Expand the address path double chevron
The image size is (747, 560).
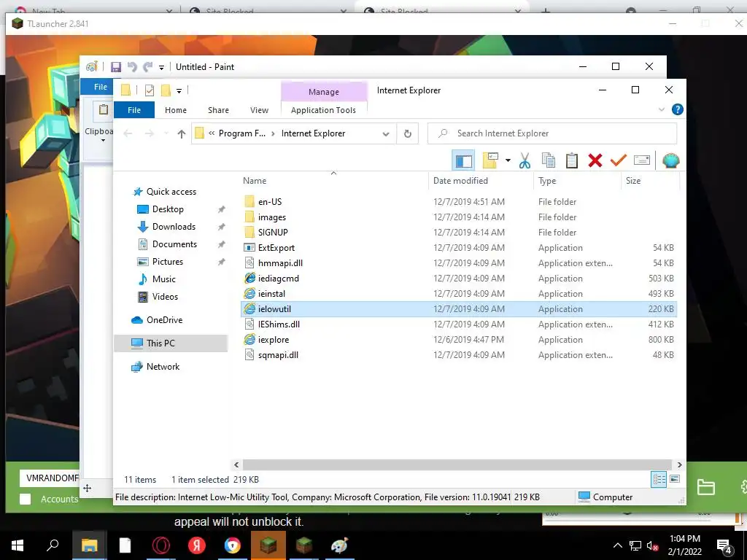tap(212, 134)
